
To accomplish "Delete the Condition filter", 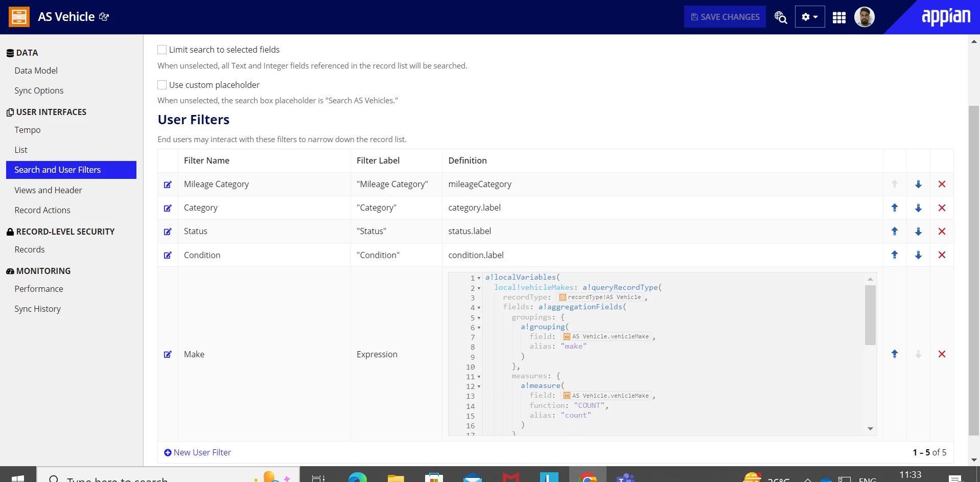I will (942, 255).
